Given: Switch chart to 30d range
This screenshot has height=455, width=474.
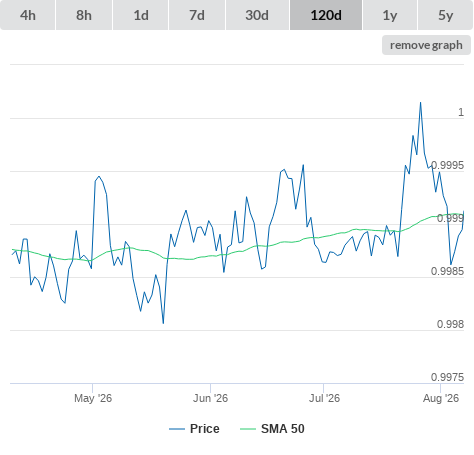Looking at the screenshot, I should coord(257,15).
